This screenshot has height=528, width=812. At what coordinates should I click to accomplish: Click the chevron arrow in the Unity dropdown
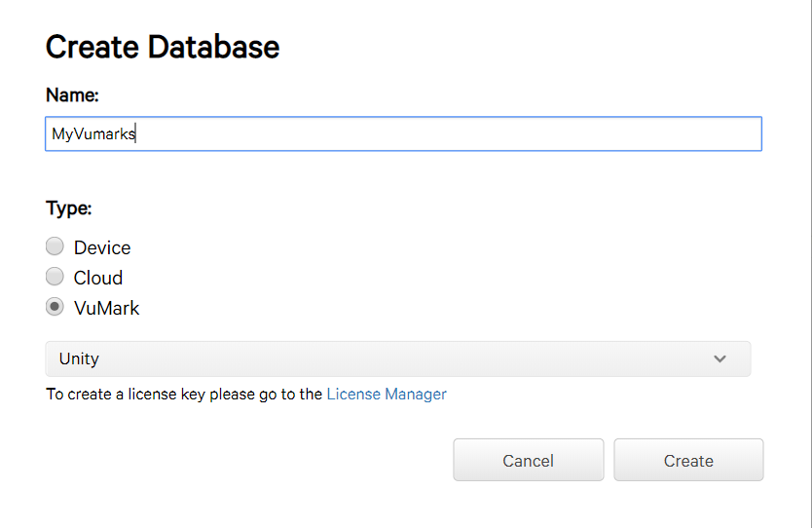720,358
